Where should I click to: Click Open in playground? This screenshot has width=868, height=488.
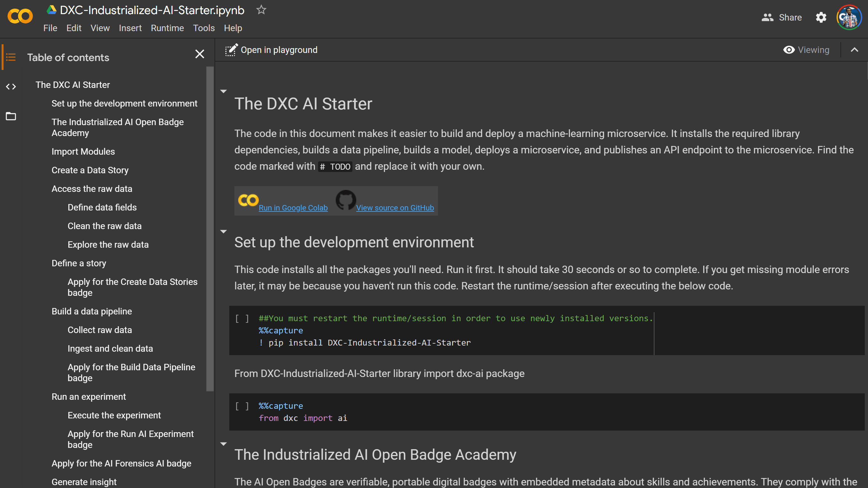[x=279, y=50]
